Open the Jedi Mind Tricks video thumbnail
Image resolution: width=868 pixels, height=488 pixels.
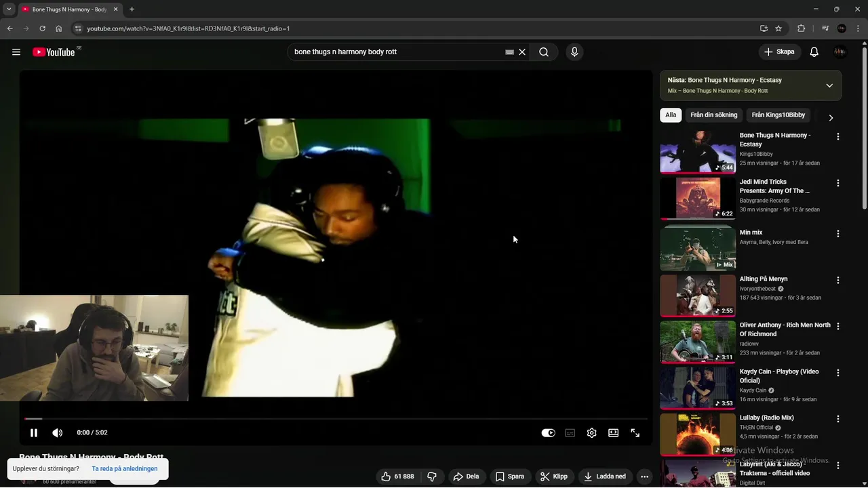[698, 199]
